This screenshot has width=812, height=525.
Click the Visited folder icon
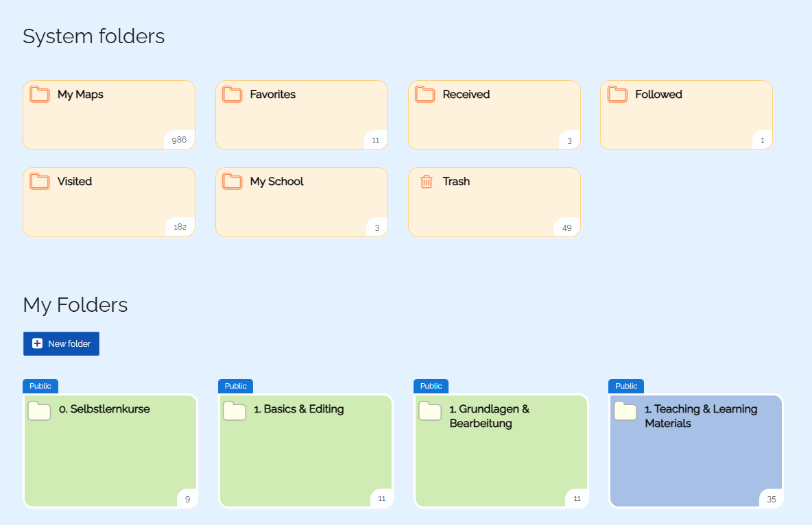click(x=39, y=181)
